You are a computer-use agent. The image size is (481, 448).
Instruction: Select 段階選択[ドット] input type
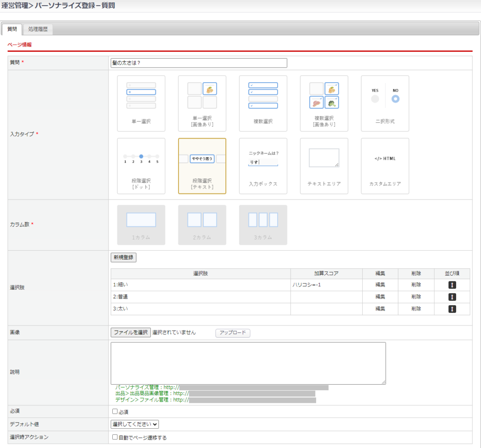point(141,166)
